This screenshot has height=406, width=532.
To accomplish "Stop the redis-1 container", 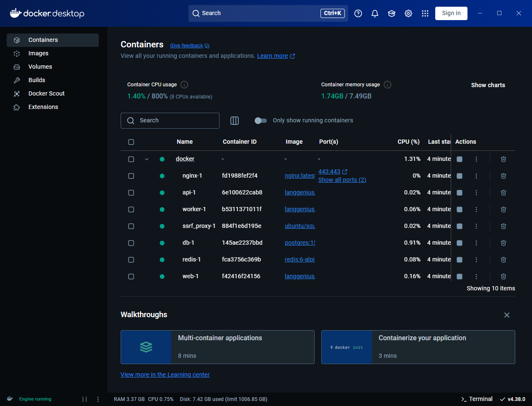I will (460, 260).
